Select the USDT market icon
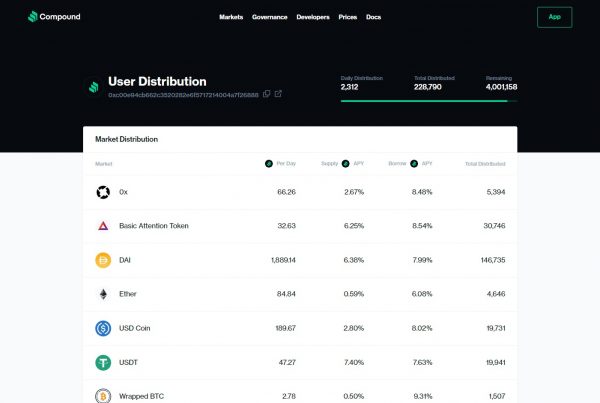 pos(103,362)
